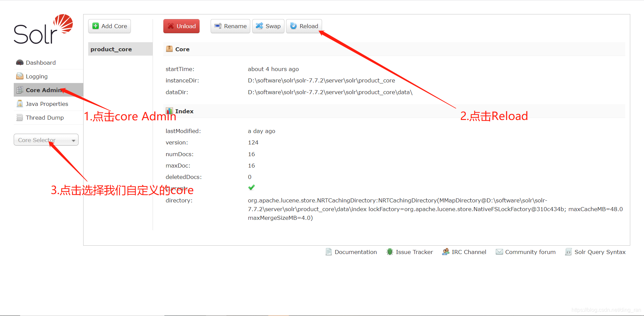The image size is (644, 316).
Task: Click the maxDoc value 16
Action: click(x=252, y=166)
